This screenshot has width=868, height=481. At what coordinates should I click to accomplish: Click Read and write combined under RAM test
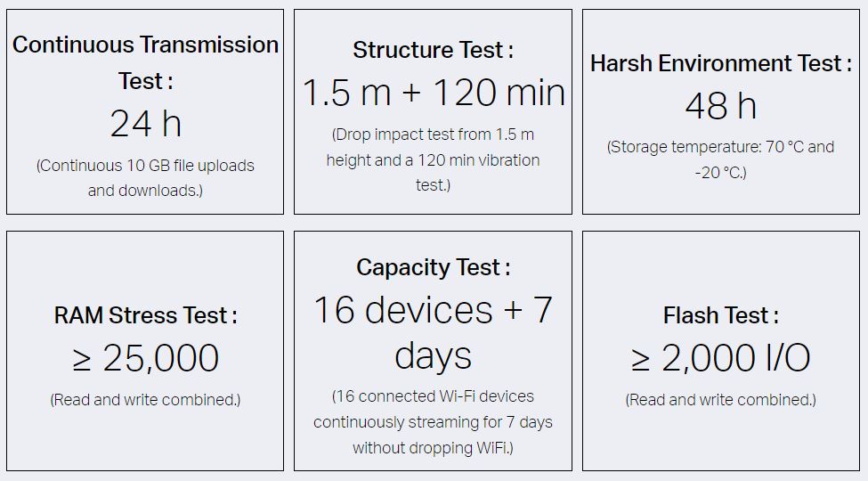pos(145,400)
